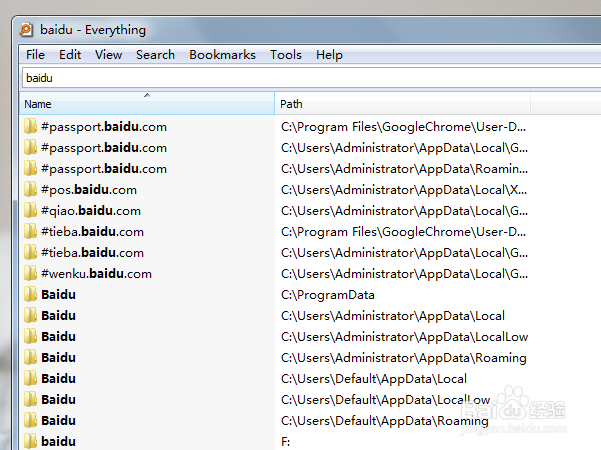Open the Search menu
The height and width of the screenshot is (450, 601).
[155, 55]
